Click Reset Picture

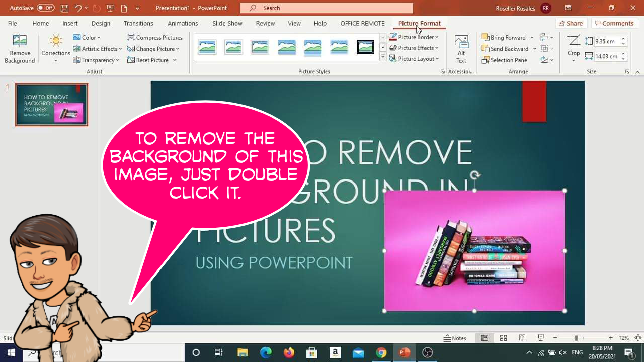pos(148,60)
